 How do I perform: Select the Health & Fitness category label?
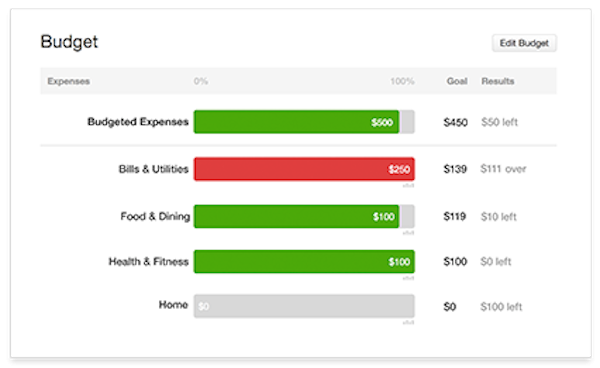click(x=148, y=262)
